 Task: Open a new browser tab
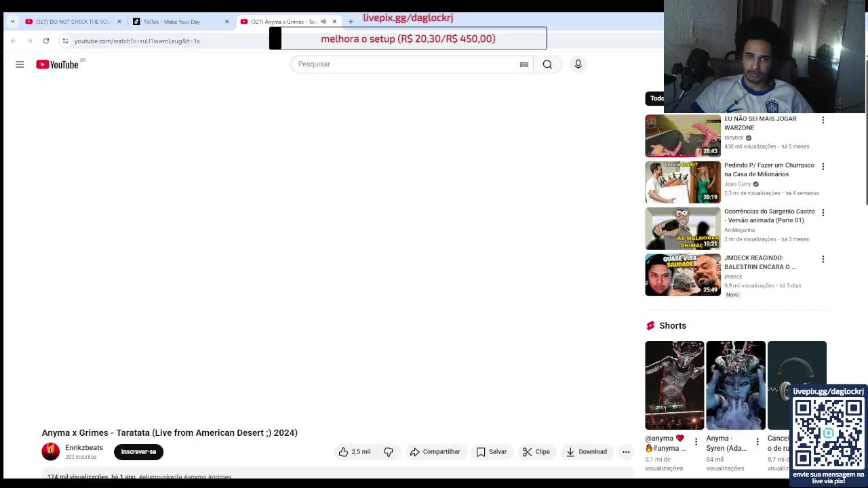coord(351,22)
